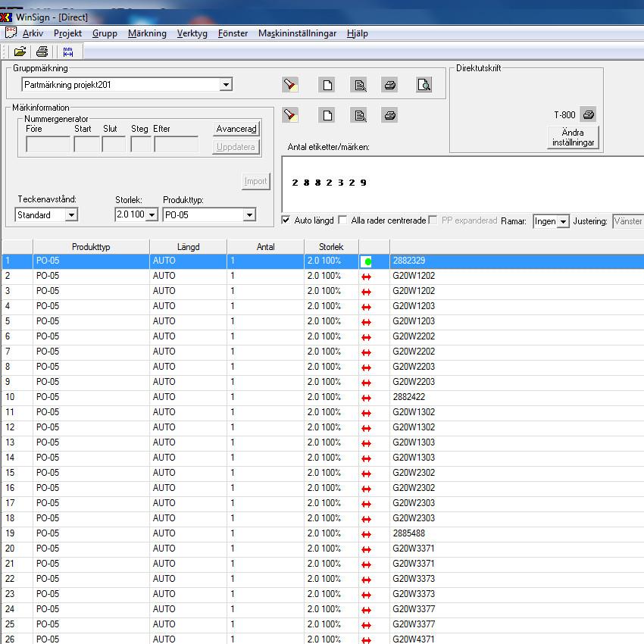The width and height of the screenshot is (644, 644).
Task: Select row 4 text G20W1203
Action: [x=413, y=306]
